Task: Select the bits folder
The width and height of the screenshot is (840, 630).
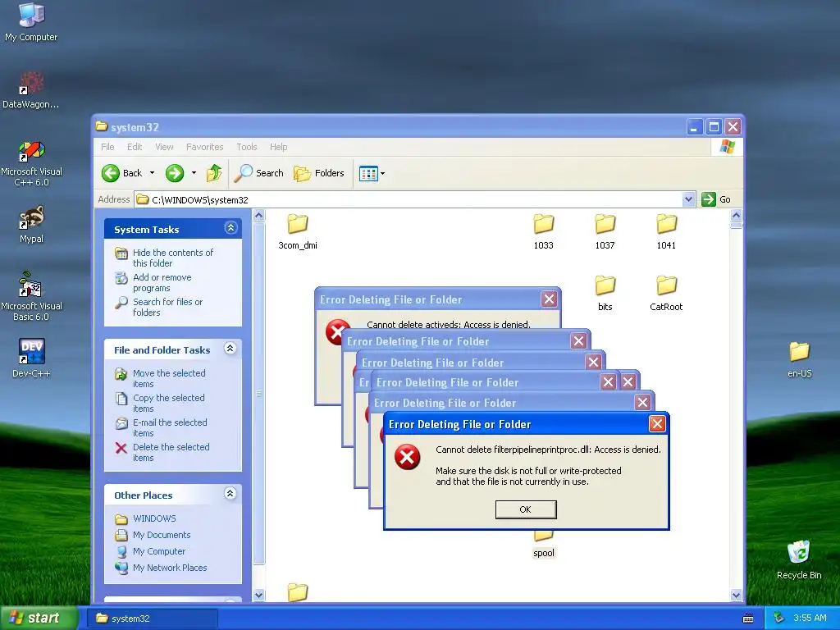Action: click(605, 294)
